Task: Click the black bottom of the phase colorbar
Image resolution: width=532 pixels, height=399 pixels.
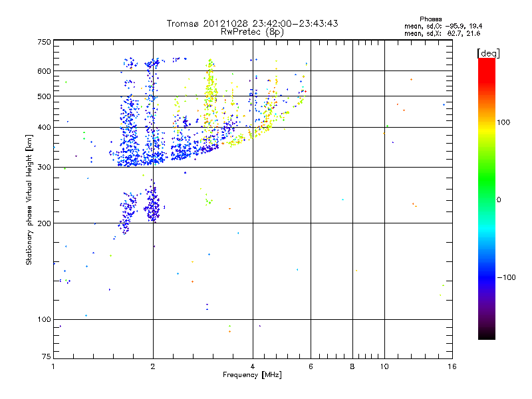Action: [x=486, y=336]
